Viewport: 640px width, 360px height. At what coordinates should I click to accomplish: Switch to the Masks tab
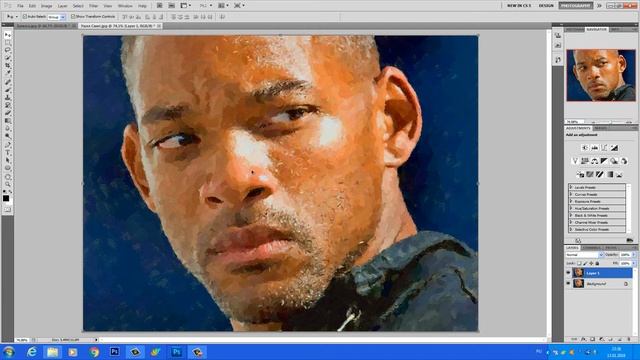pyautogui.click(x=600, y=128)
